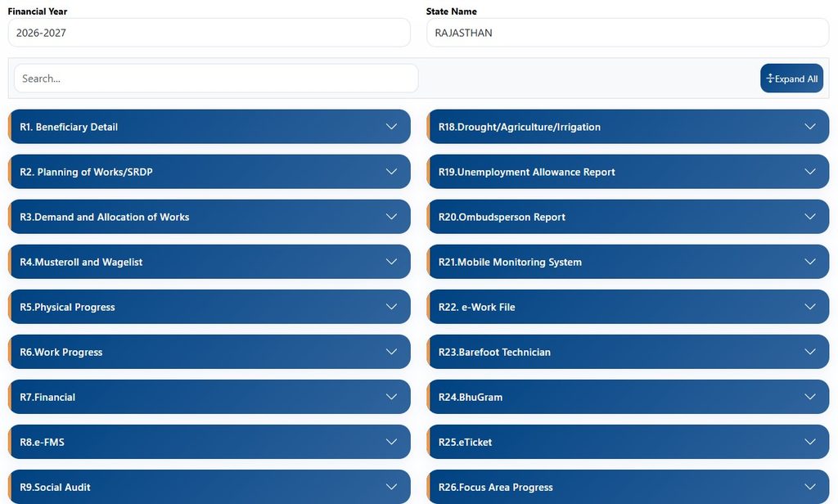Image resolution: width=838 pixels, height=504 pixels.
Task: Click the R4.Musteroll and Wagelist title
Action: pos(81,262)
